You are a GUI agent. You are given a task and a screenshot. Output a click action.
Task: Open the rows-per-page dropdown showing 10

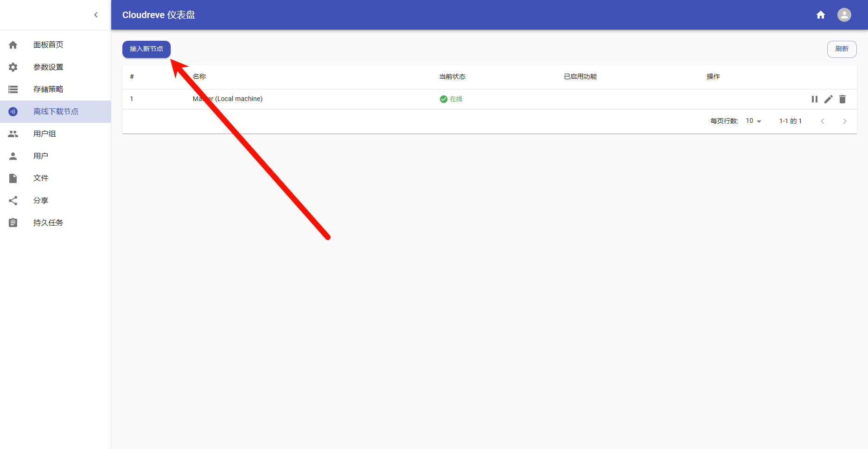753,121
